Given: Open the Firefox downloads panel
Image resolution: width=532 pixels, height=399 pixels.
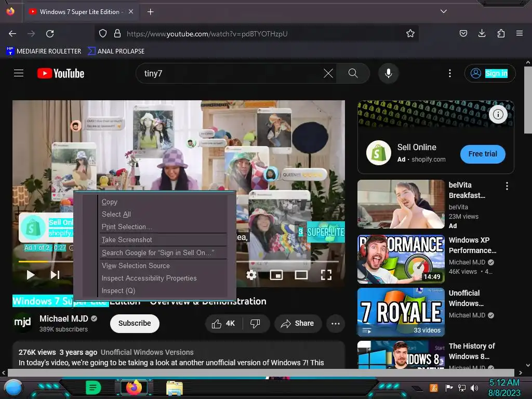Looking at the screenshot, I should (x=482, y=33).
